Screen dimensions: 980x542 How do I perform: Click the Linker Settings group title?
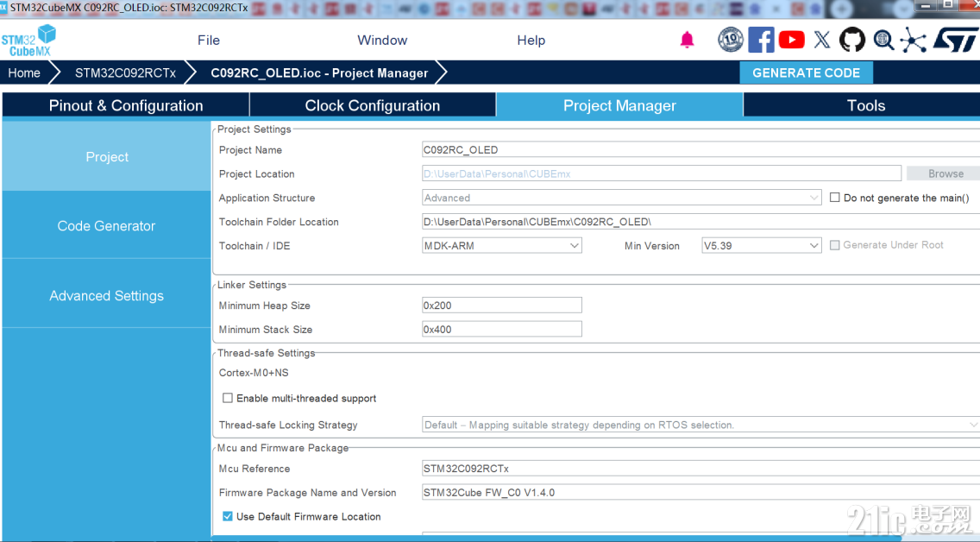pos(252,285)
